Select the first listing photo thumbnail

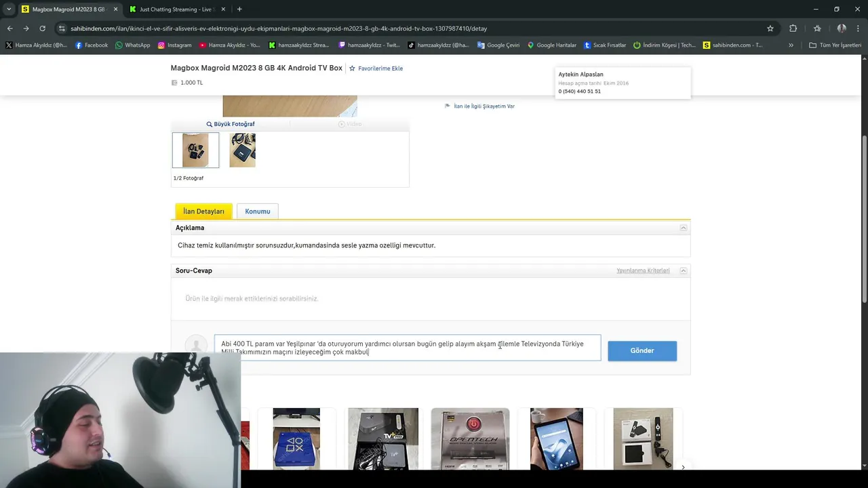pos(195,150)
